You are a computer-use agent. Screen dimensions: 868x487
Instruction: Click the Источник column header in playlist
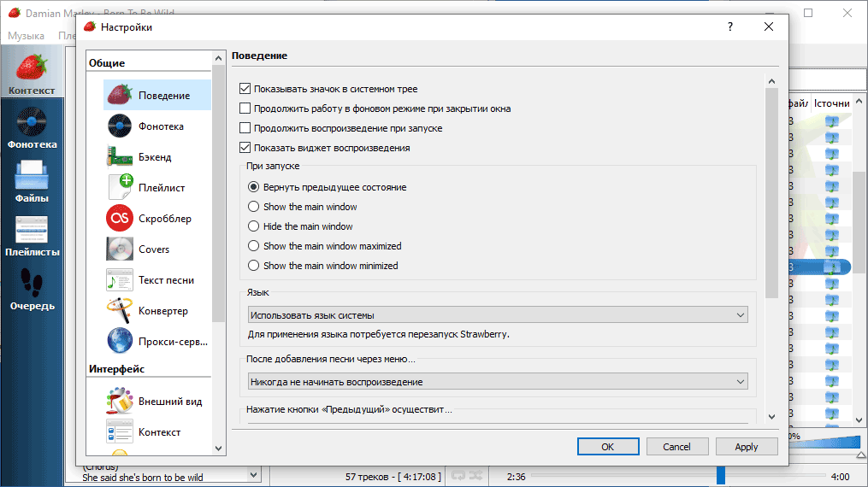tap(831, 103)
